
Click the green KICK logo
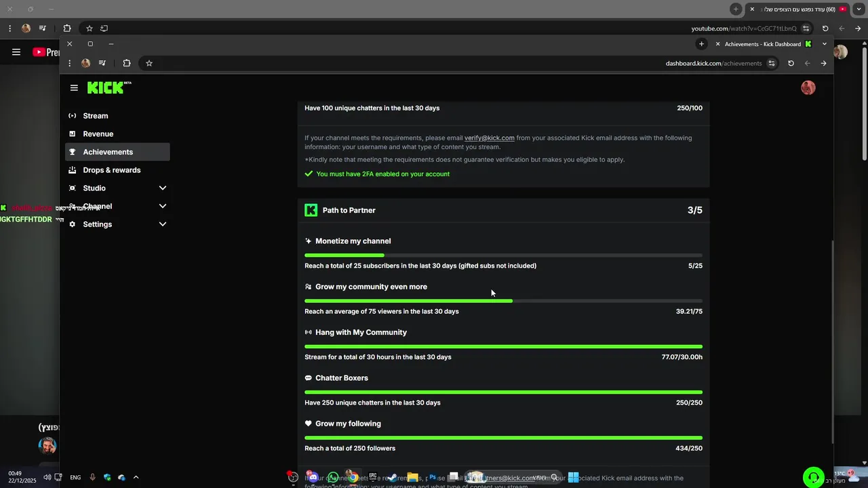109,87
